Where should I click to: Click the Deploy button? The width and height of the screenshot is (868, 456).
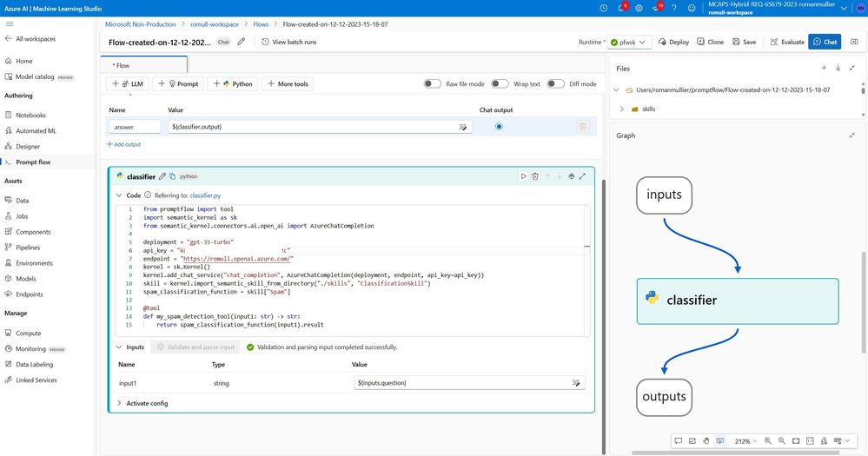[673, 42]
